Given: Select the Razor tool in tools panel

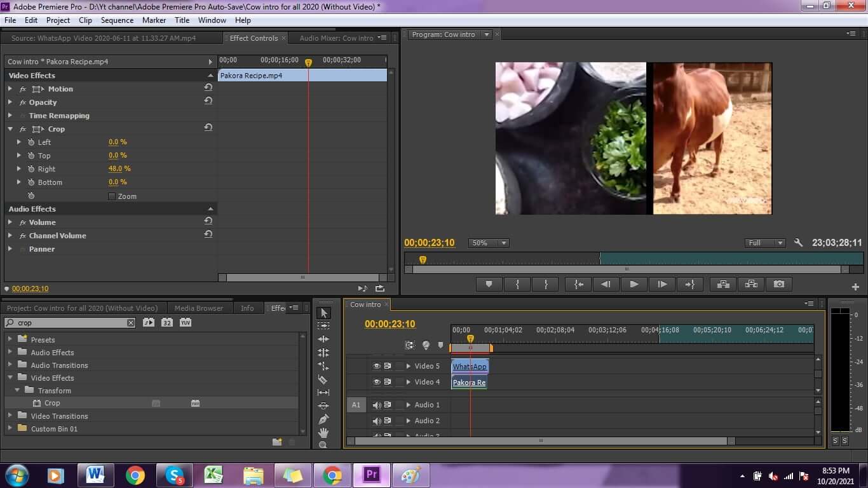Looking at the screenshot, I should [x=323, y=379].
